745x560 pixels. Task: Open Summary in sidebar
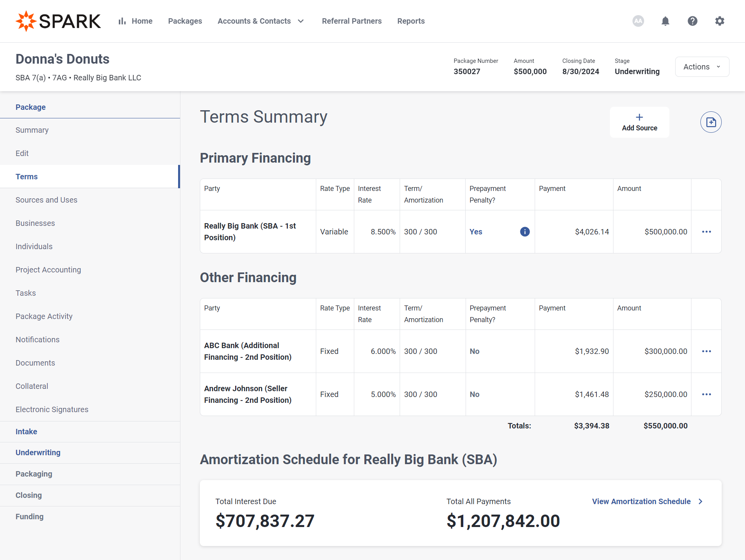pos(90,130)
